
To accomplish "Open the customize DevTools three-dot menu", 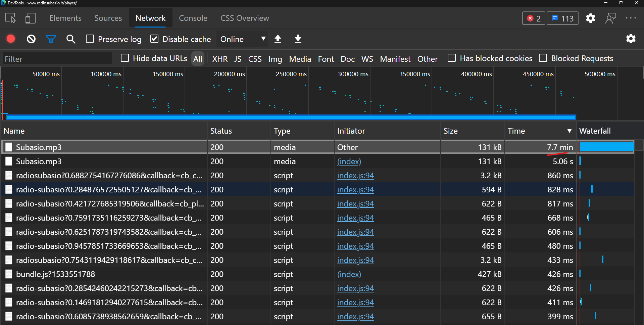I will pos(631,18).
